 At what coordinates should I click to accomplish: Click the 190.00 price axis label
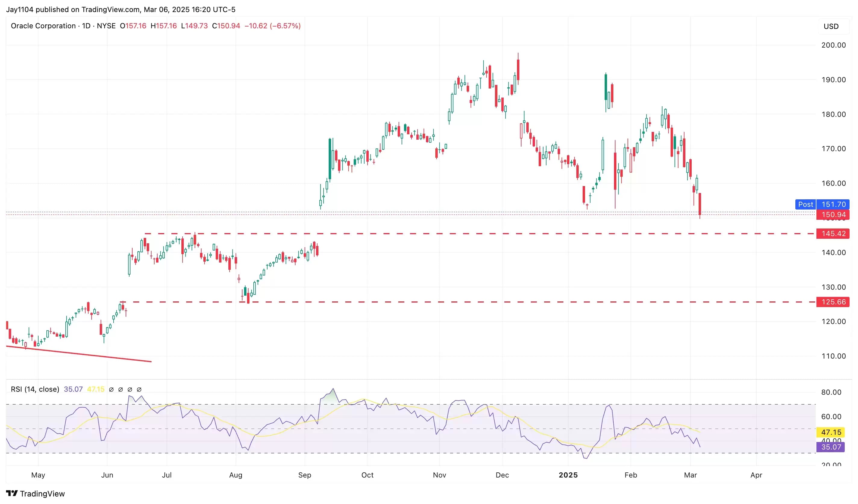[833, 79]
